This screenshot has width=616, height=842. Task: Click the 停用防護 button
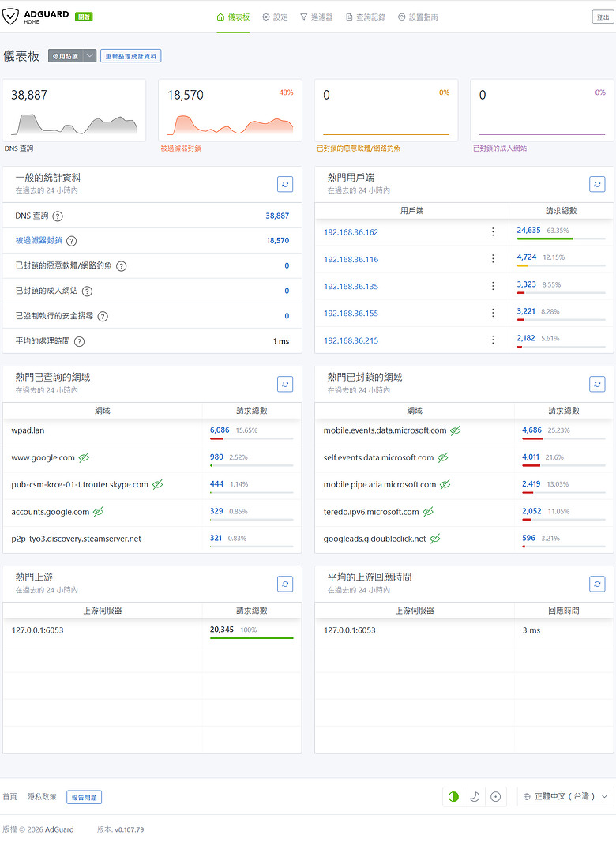coord(65,56)
